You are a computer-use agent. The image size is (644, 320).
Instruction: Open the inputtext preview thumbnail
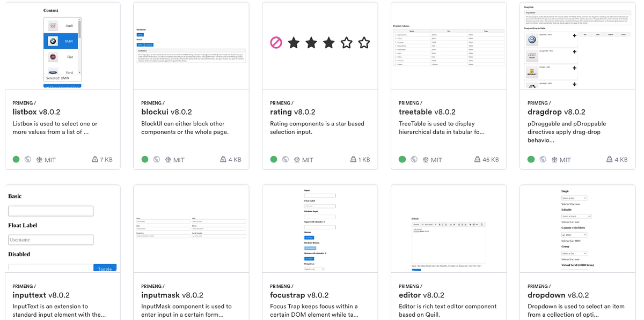coord(63,229)
